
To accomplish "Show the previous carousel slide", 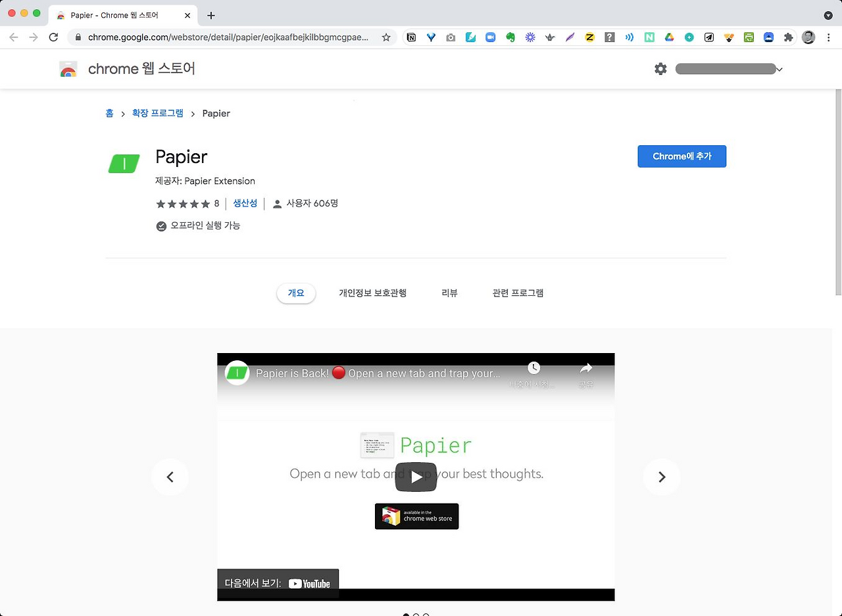I will (170, 477).
